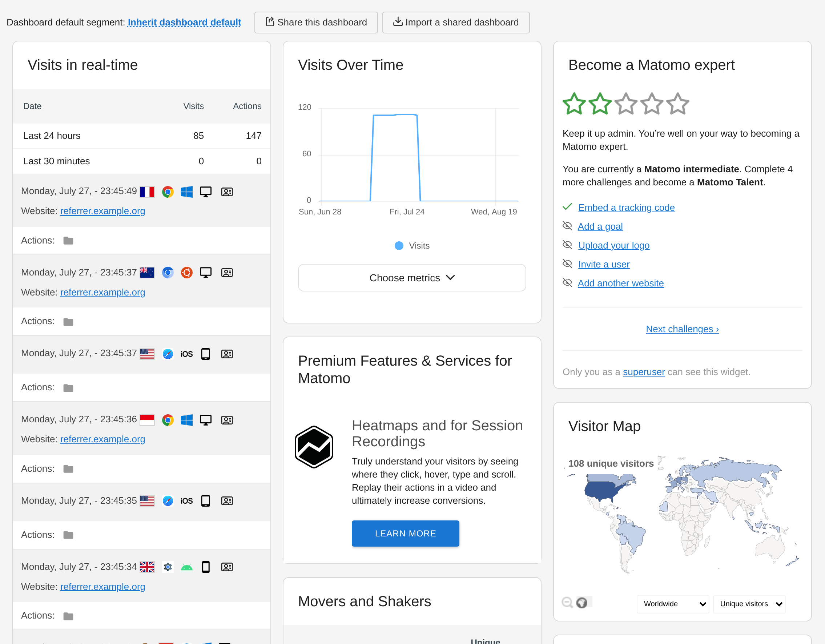Click the Windows icon on the 23:45:36 visit

pyautogui.click(x=186, y=420)
